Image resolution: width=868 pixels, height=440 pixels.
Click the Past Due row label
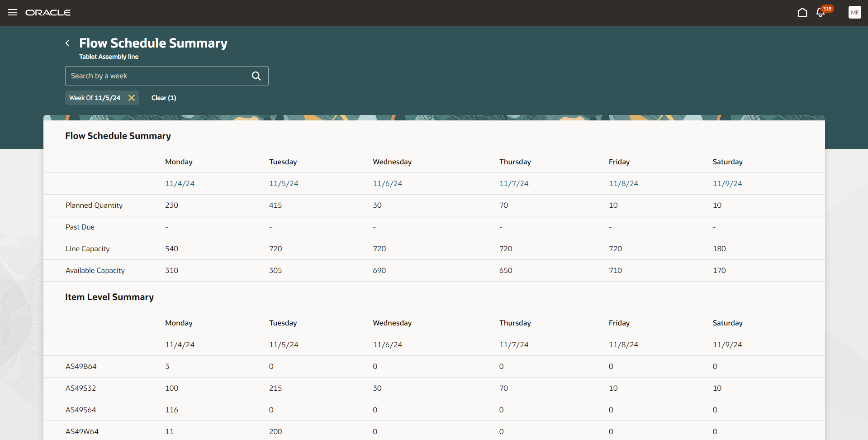(x=80, y=227)
